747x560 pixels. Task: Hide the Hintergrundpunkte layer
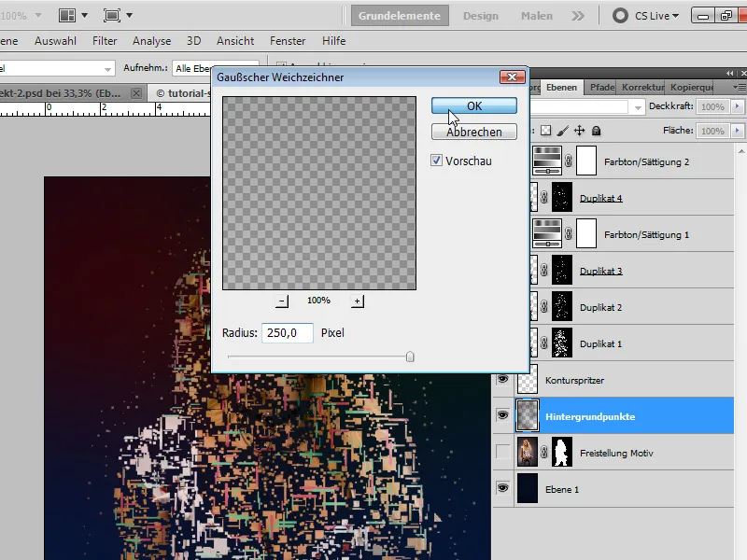click(502, 415)
